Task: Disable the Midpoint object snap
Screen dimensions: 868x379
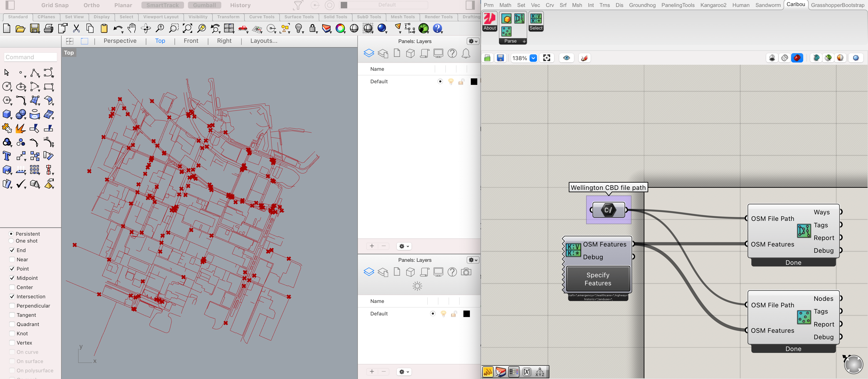Action: (12, 278)
